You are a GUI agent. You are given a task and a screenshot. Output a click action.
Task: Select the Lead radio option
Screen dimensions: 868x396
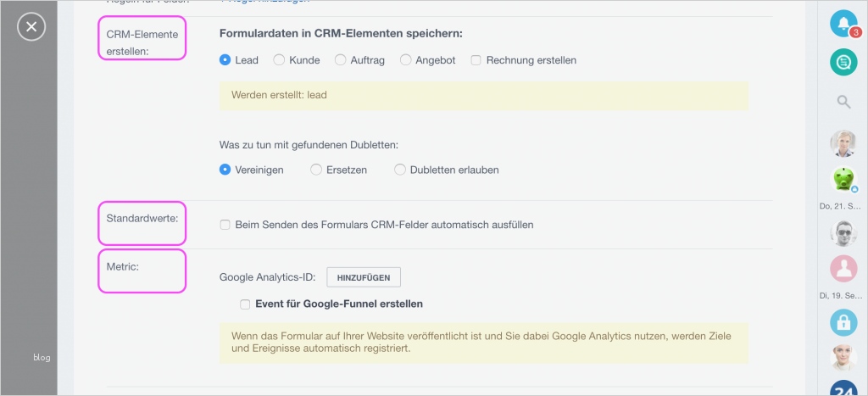pyautogui.click(x=225, y=60)
